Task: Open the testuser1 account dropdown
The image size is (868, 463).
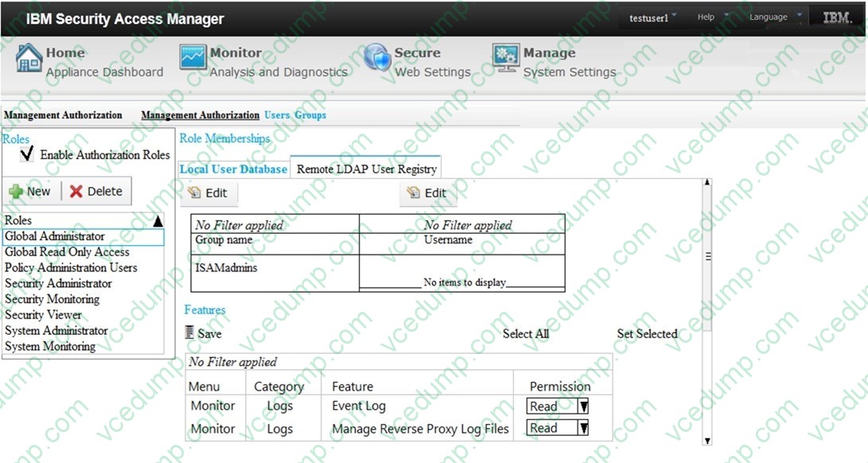Action: (674, 17)
